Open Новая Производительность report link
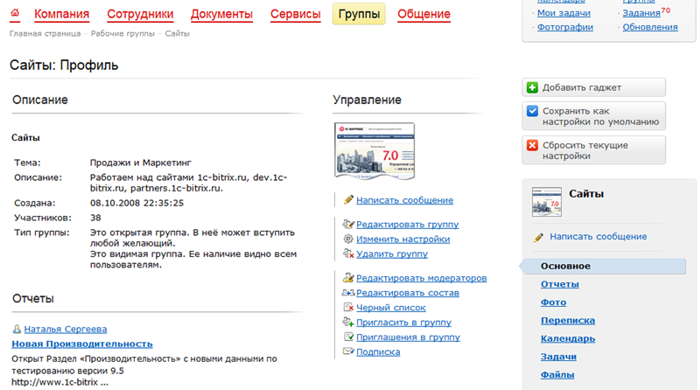Screen dimensions: 700x390 point(82,344)
